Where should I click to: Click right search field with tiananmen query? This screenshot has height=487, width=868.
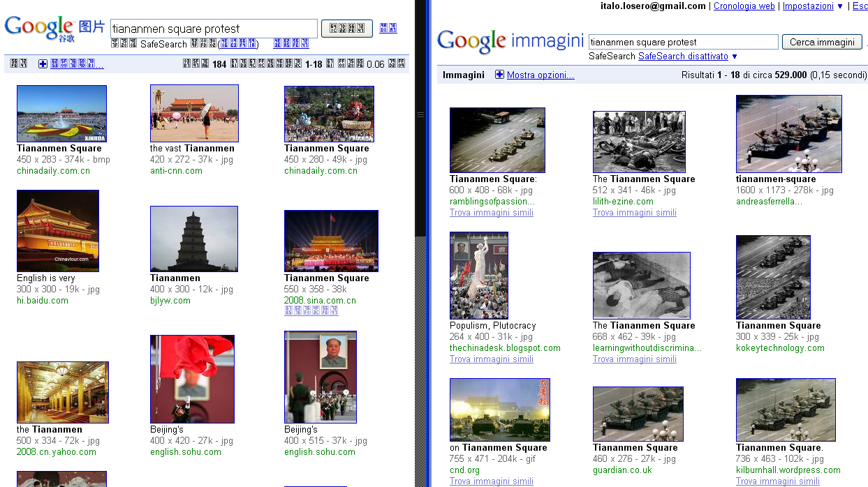682,42
